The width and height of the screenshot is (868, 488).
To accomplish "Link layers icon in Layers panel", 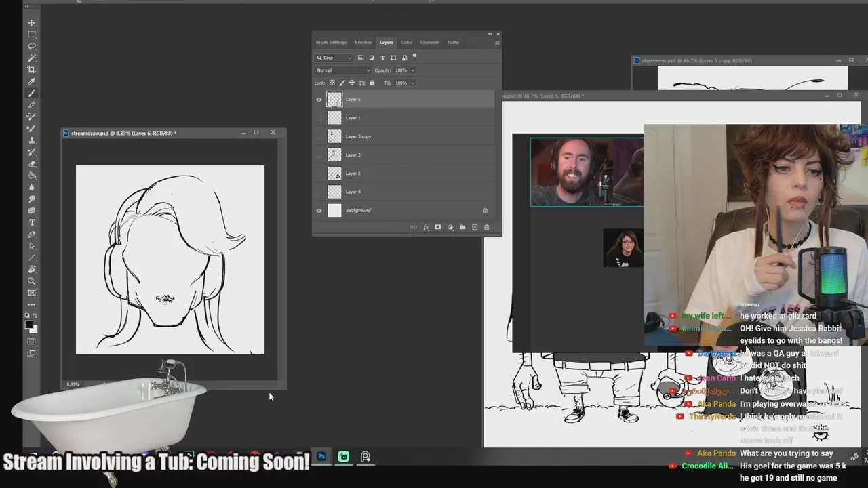I will click(414, 227).
